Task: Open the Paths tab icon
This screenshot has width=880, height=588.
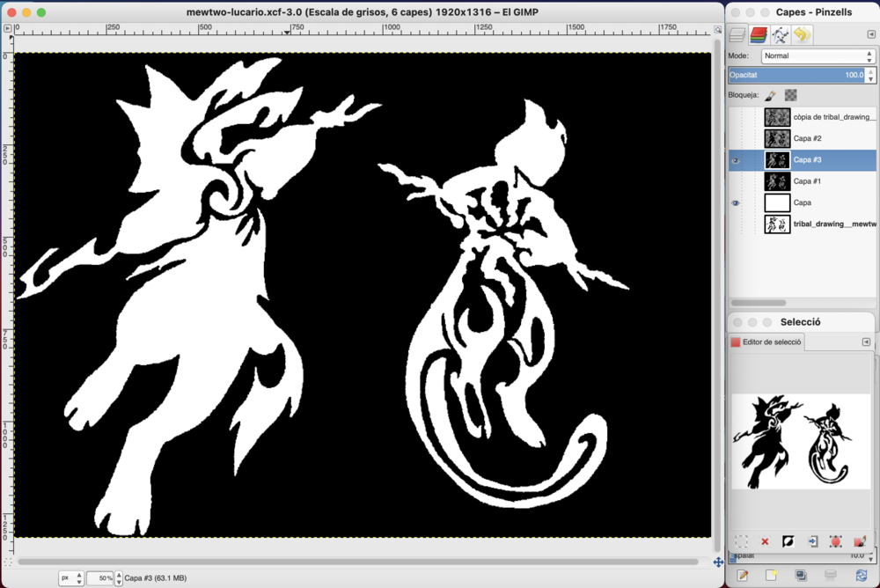Action: tap(780, 35)
